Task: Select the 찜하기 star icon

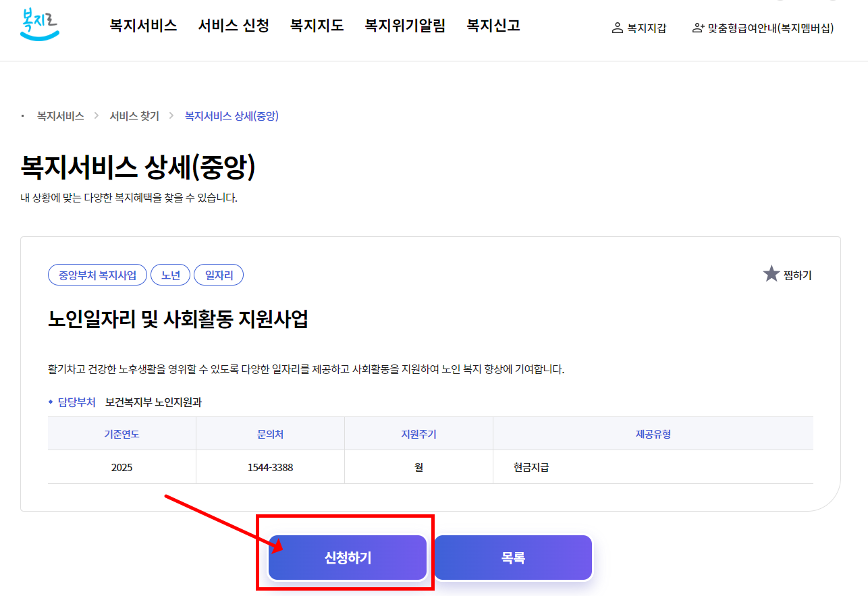Action: click(771, 274)
